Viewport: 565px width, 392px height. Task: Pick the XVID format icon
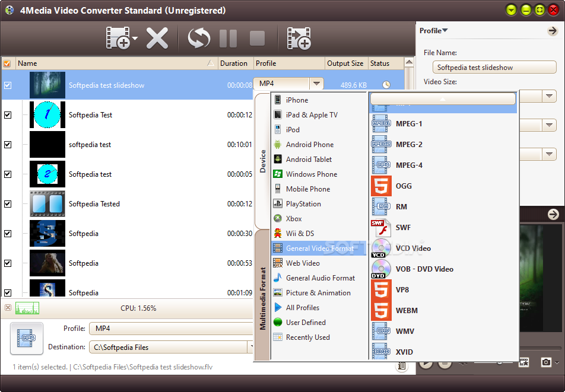coord(381,351)
